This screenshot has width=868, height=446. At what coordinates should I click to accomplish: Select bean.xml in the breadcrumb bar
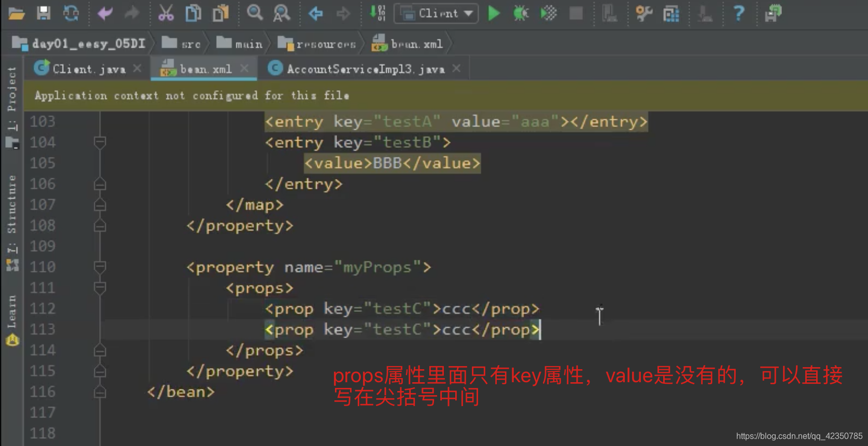pos(408,44)
